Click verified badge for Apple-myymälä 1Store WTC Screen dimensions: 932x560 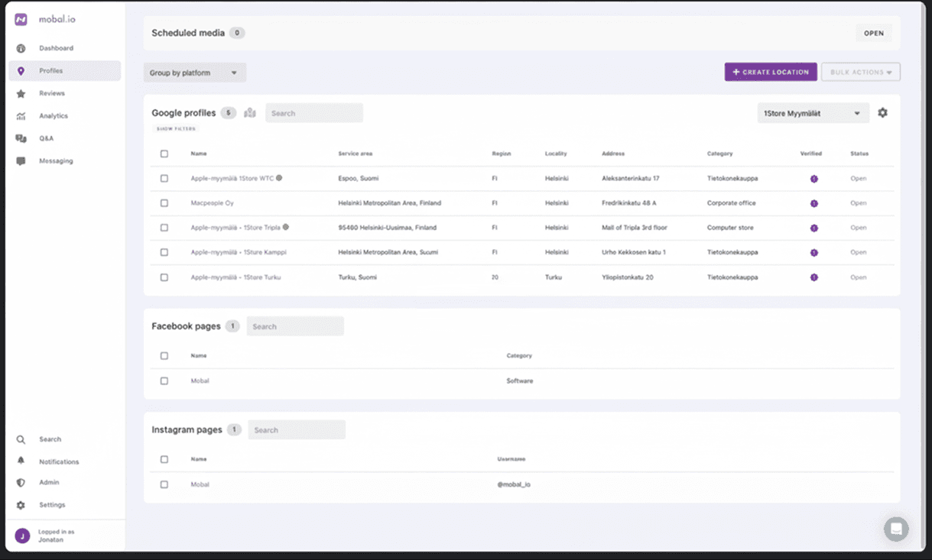pos(813,179)
